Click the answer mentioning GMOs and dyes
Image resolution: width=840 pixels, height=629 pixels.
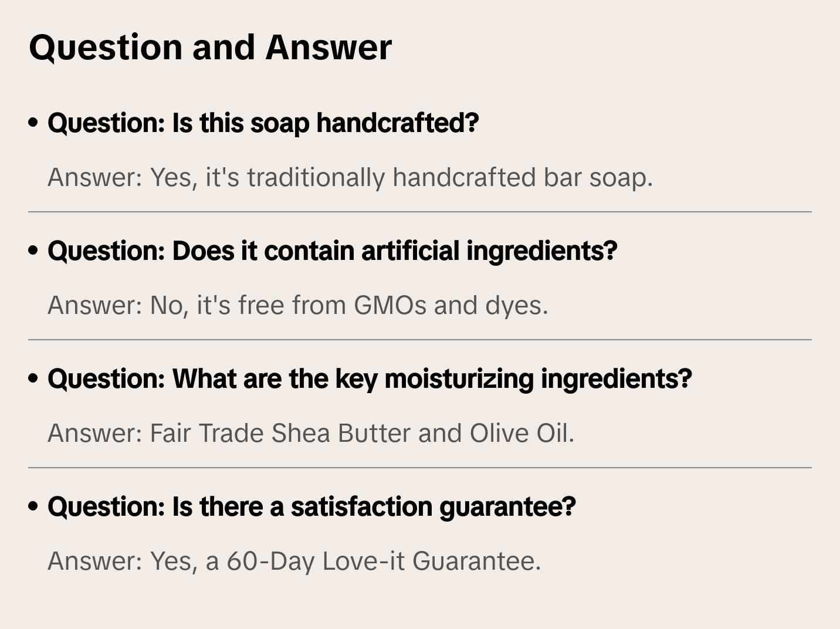[297, 305]
